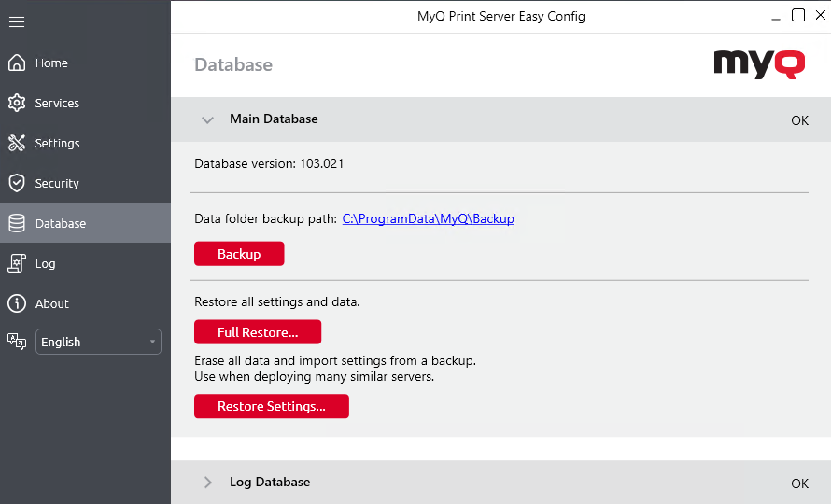Click the Restore Settings button

point(272,406)
